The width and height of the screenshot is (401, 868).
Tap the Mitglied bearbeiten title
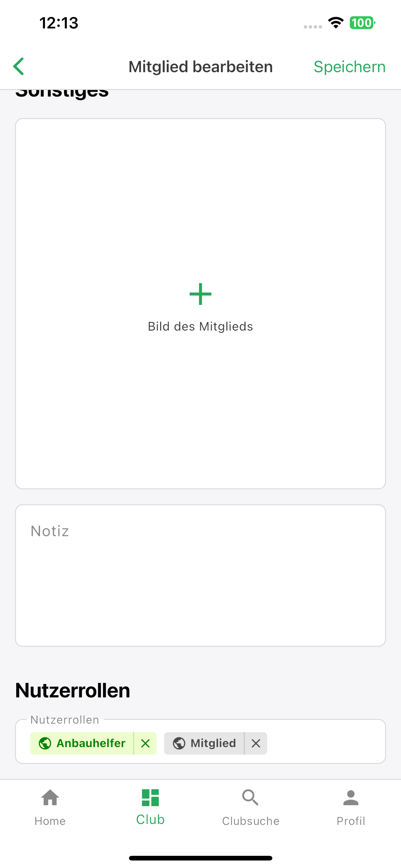(201, 67)
